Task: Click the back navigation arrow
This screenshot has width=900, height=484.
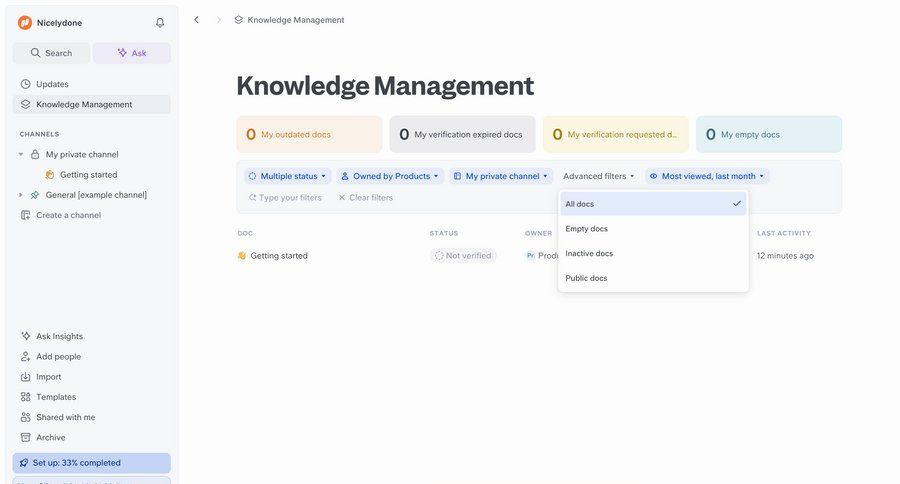Action: tap(196, 20)
